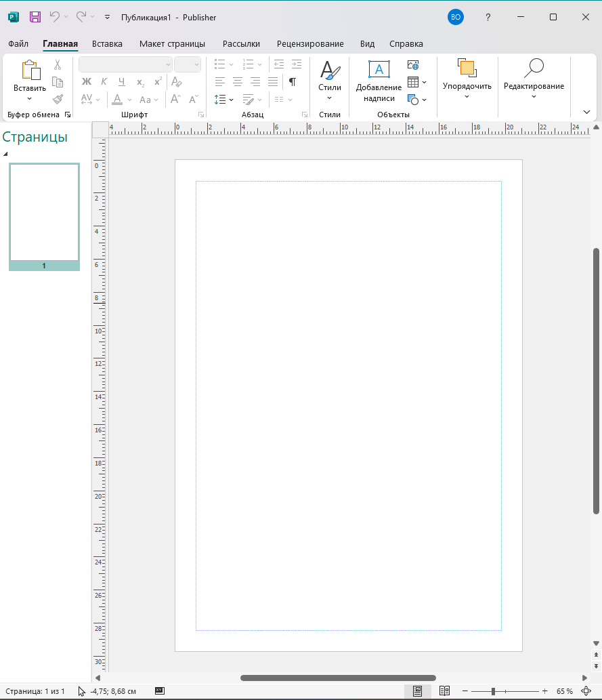Collapse the ribbon using the chevron arrow
The image size is (602, 700).
(x=586, y=112)
